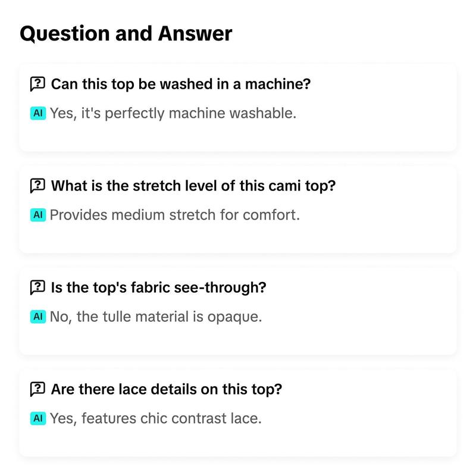
Task: Click the AI badge on the machine washable answer
Action: point(38,113)
